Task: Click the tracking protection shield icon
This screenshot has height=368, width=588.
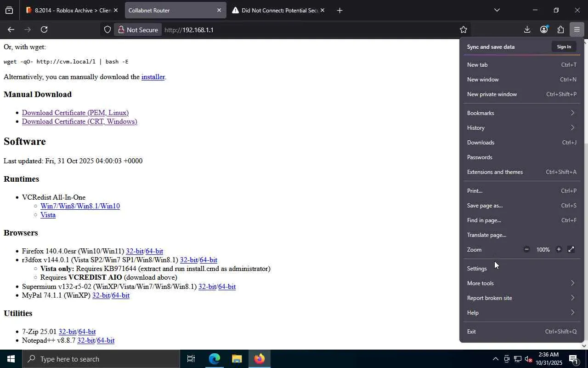Action: pyautogui.click(x=107, y=30)
